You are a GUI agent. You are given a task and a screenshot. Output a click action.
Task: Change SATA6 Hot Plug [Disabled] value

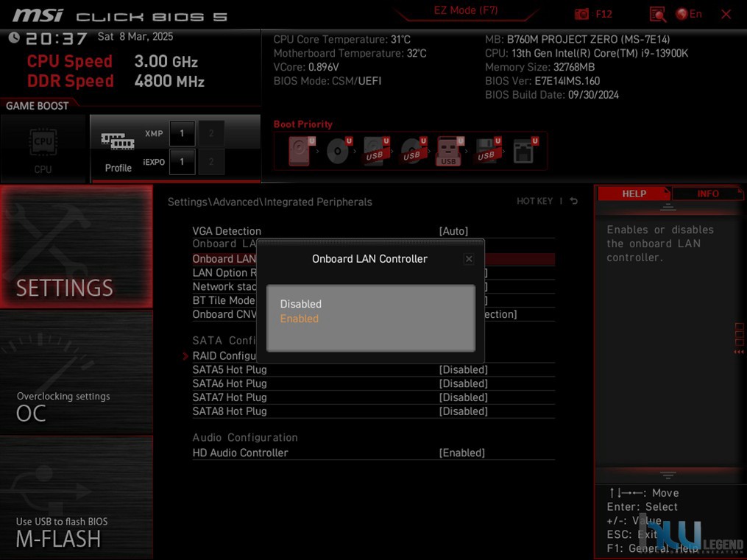(x=463, y=383)
